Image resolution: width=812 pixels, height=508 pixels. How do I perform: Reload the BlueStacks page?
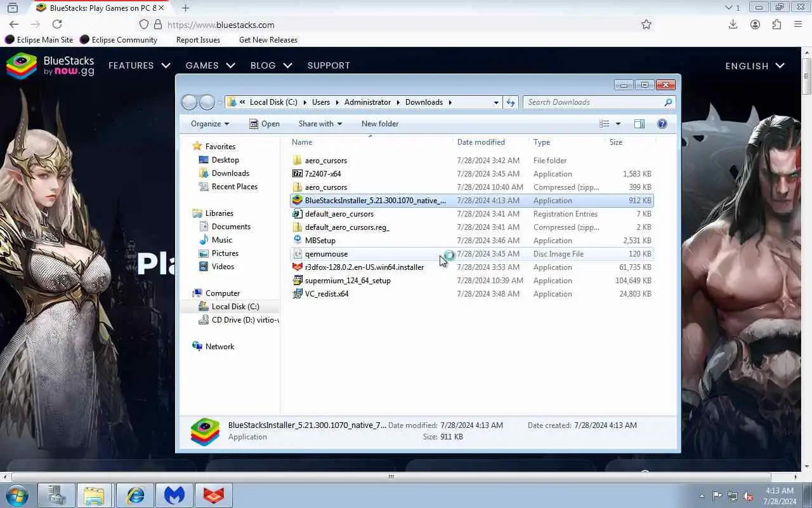click(x=57, y=24)
